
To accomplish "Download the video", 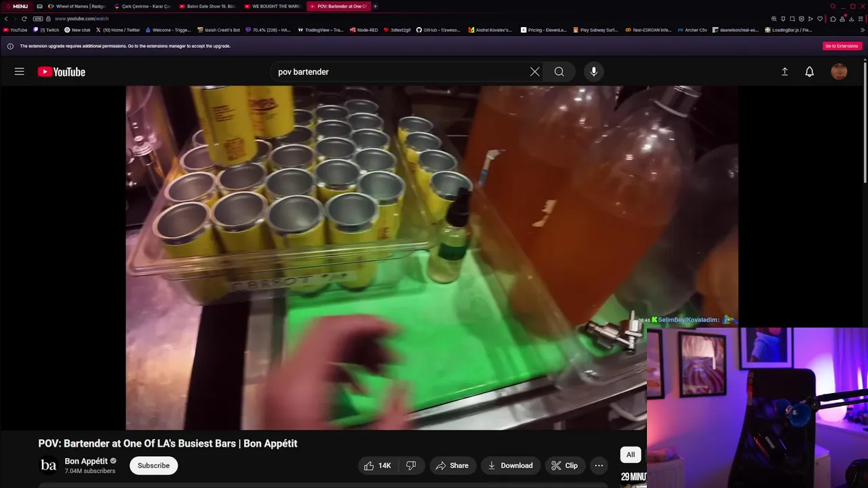I will click(511, 466).
